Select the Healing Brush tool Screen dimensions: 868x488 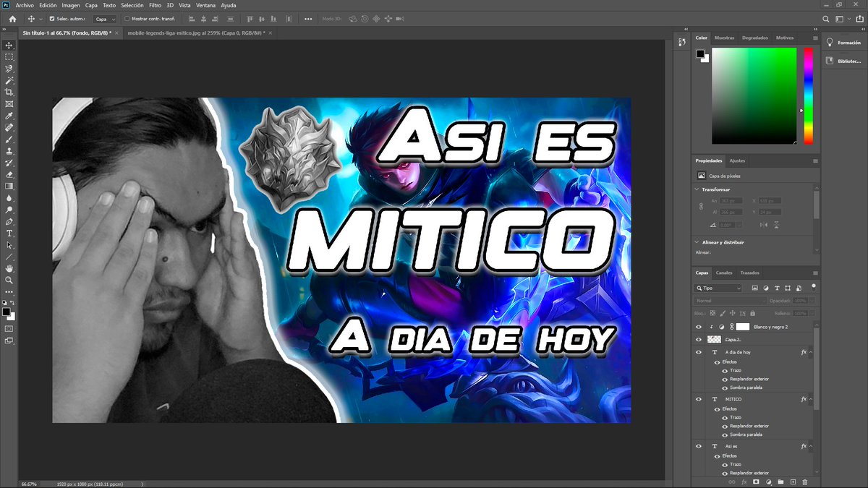9,127
